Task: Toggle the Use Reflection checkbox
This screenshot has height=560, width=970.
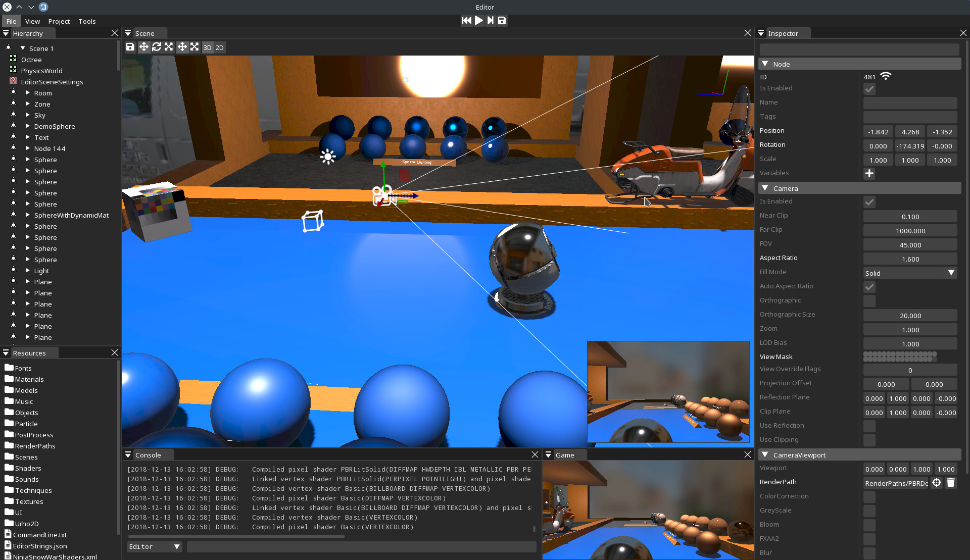Action: [869, 426]
